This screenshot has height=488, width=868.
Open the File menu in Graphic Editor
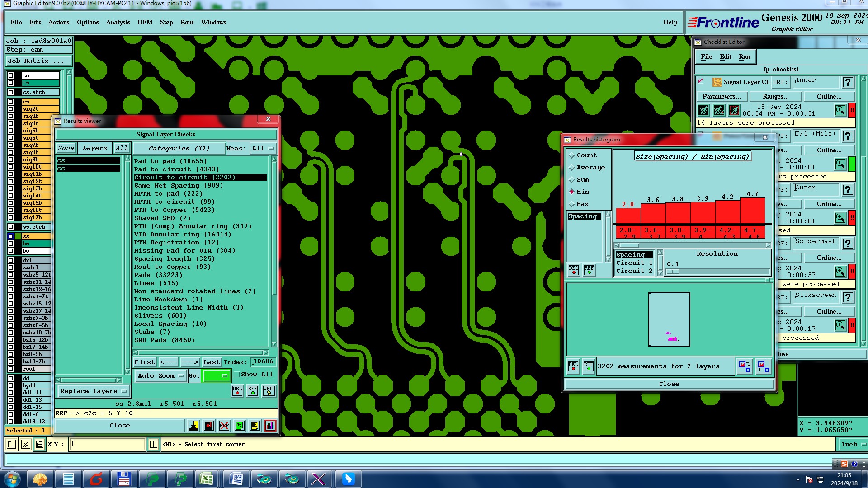(16, 22)
